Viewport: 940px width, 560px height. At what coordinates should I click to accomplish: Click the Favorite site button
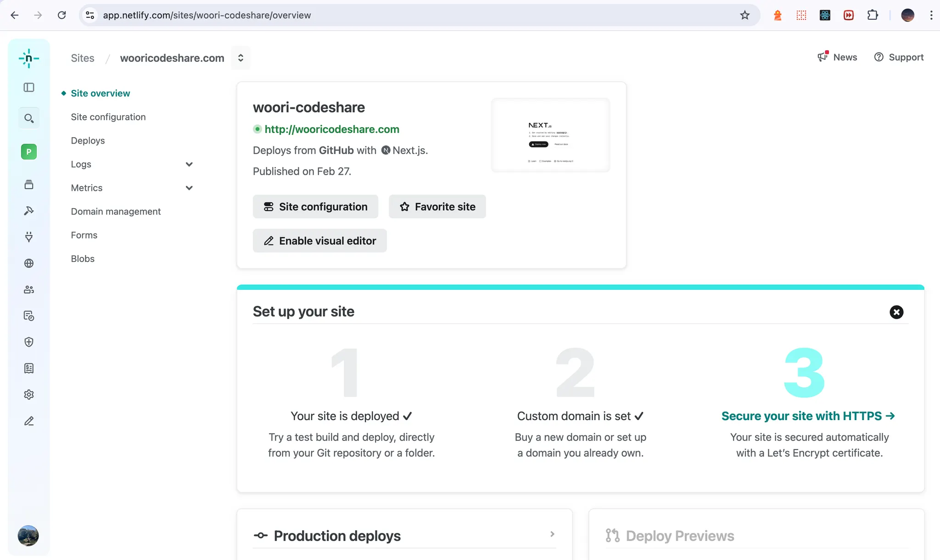(x=437, y=207)
